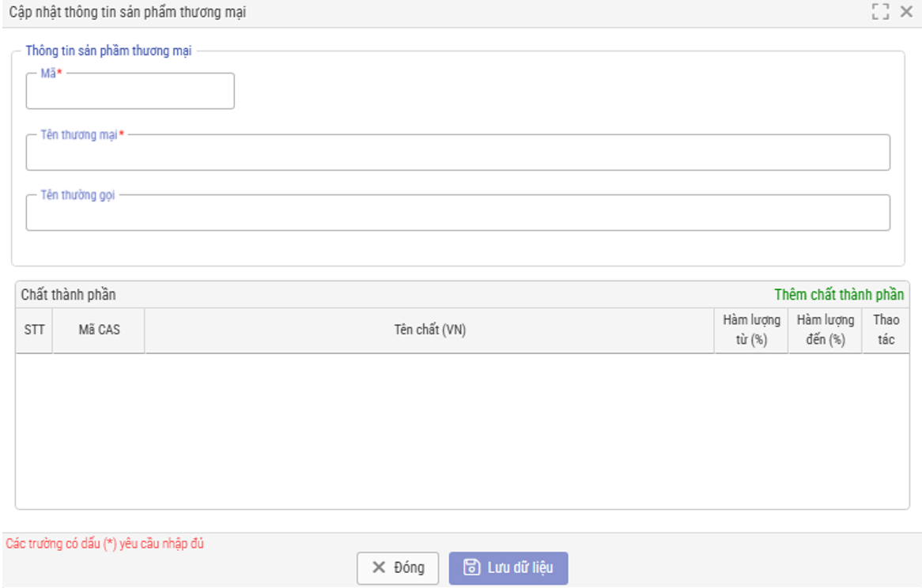Expand the dialog to full screen
922x588 pixels.
[880, 12]
